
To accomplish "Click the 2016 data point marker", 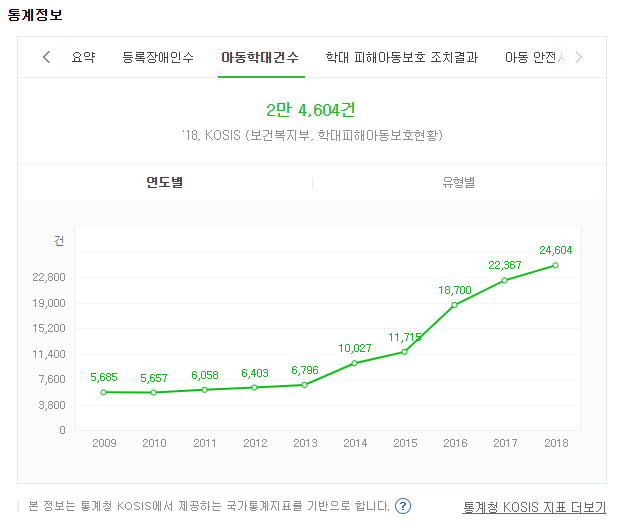I will [x=455, y=305].
